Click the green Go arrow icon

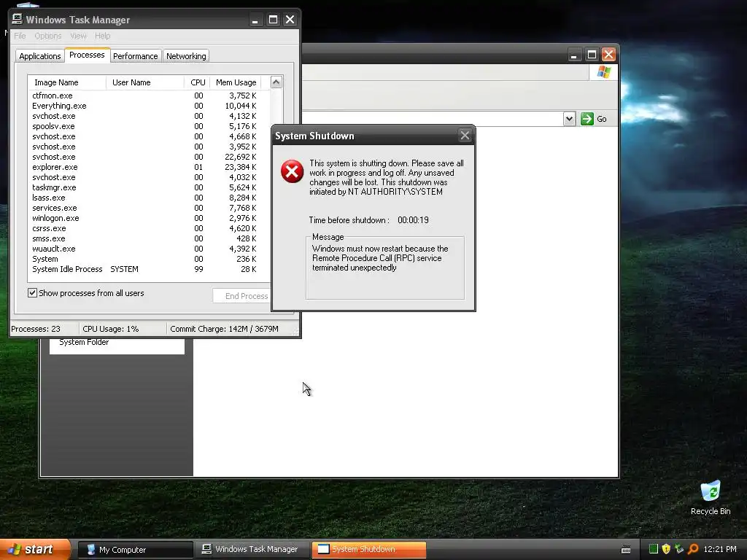[587, 119]
